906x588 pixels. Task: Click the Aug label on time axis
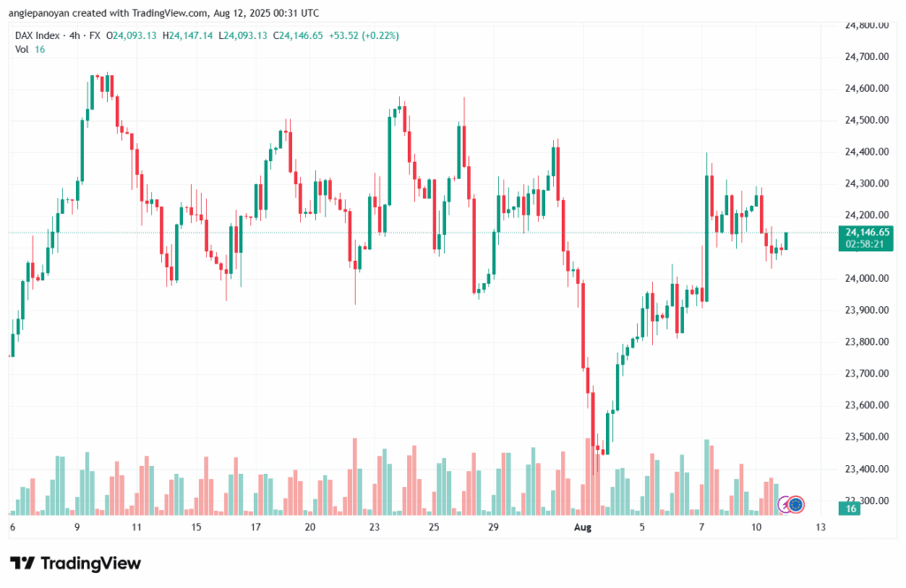(x=582, y=527)
